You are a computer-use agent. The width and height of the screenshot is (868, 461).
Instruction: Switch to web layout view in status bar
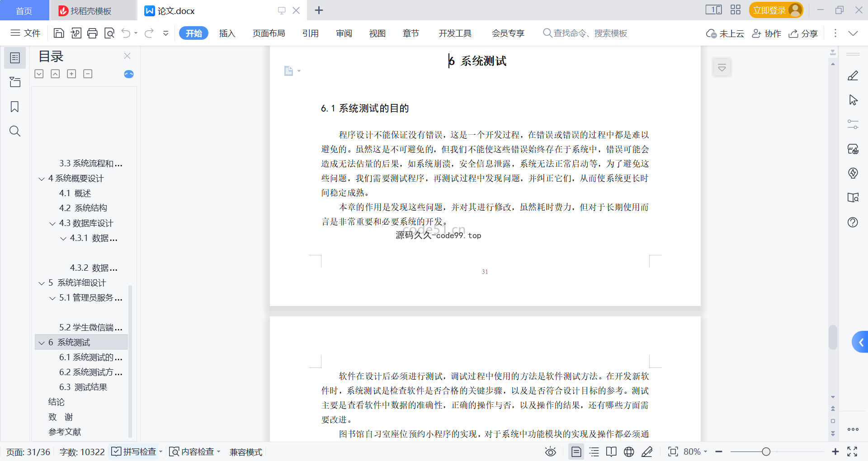[x=629, y=452]
